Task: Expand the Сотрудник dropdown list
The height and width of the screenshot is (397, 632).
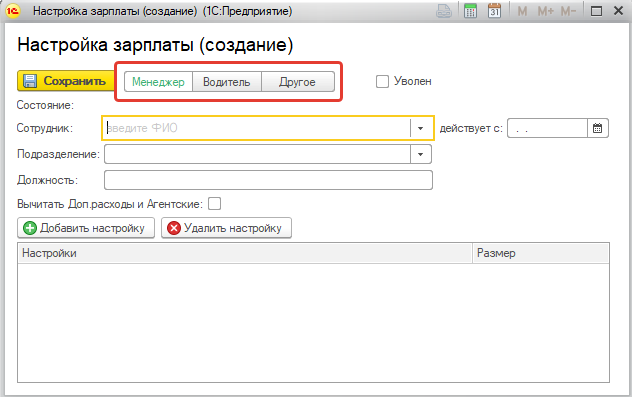Action: [420, 128]
